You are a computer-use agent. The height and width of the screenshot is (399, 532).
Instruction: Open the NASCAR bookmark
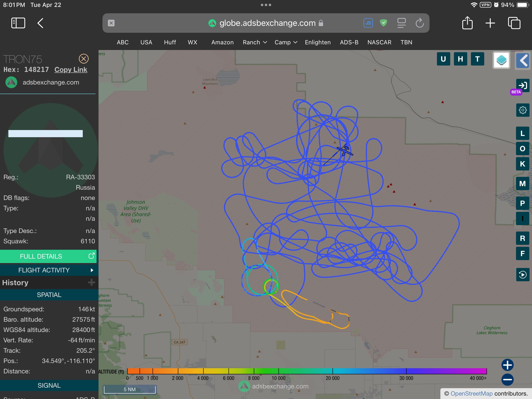click(379, 42)
